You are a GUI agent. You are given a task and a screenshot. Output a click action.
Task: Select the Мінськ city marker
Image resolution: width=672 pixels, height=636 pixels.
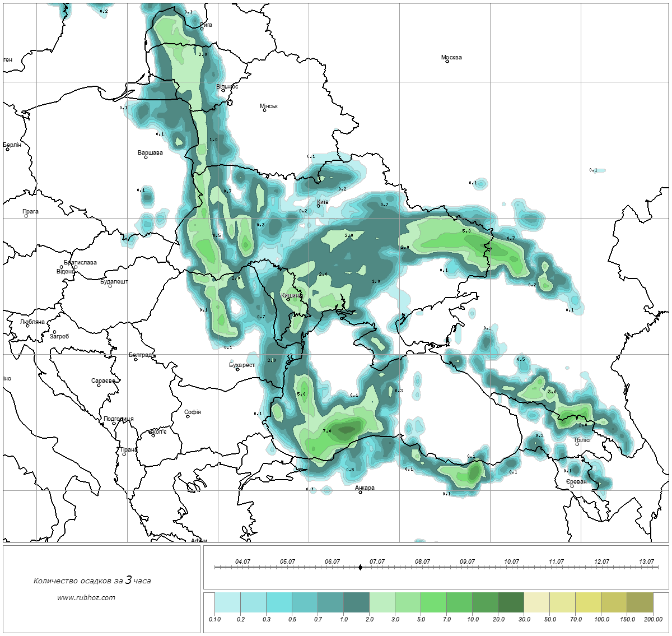tap(264, 110)
